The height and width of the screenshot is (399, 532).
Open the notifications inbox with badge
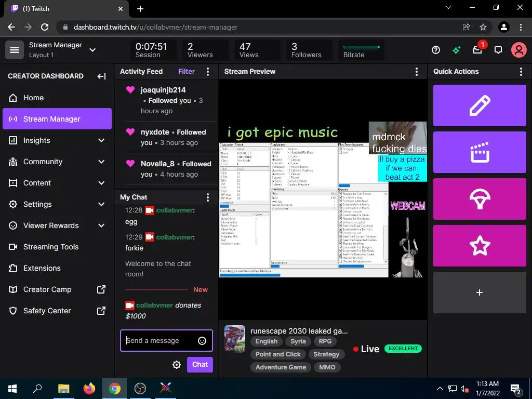[x=478, y=49]
